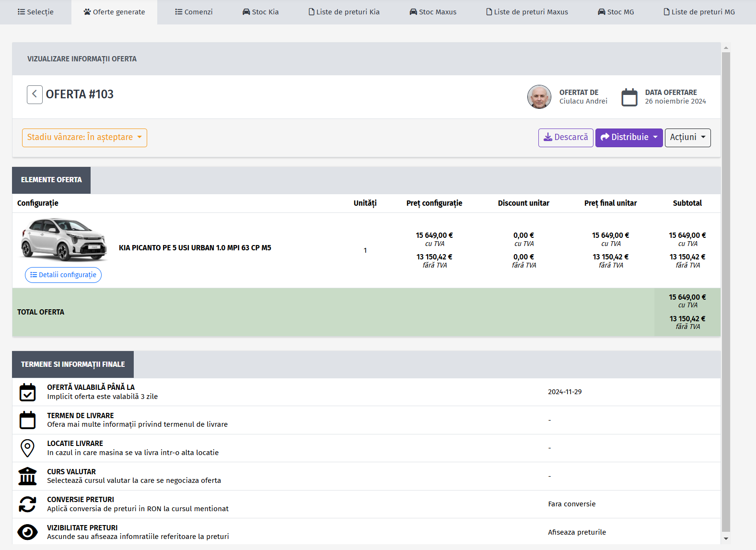Click the car icon in Stoc Kia tab
Screen dimensions: 756x550
pos(246,12)
